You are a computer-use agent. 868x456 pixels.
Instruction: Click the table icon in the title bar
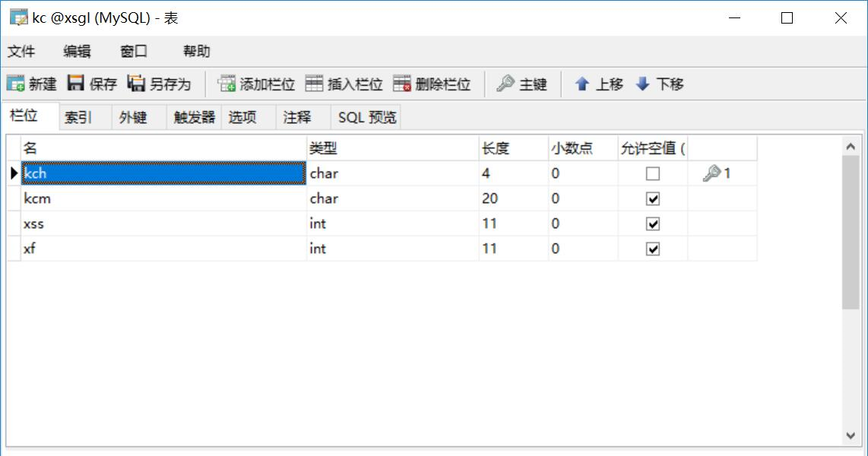coord(18,17)
